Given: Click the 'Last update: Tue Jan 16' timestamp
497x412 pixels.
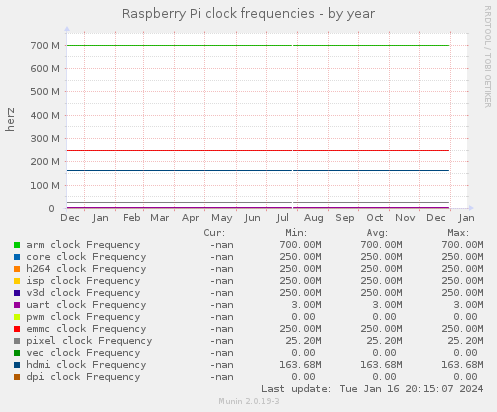Looking at the screenshot, I should click(x=372, y=389).
